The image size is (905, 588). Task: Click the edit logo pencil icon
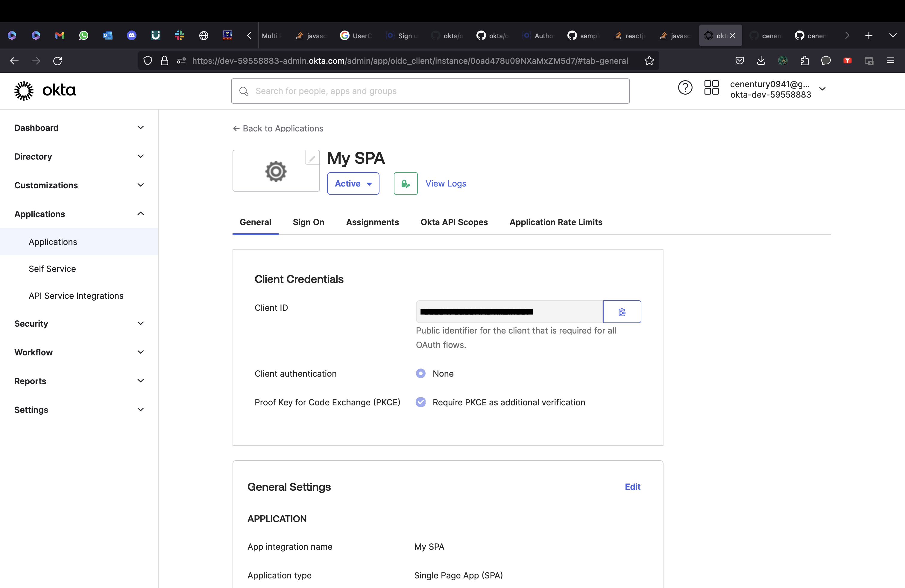312,158
